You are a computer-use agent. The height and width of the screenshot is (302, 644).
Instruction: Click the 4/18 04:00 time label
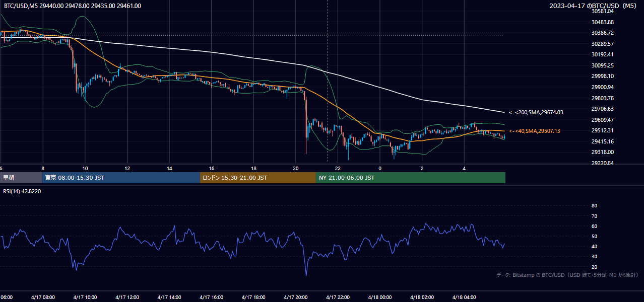(x=464, y=297)
